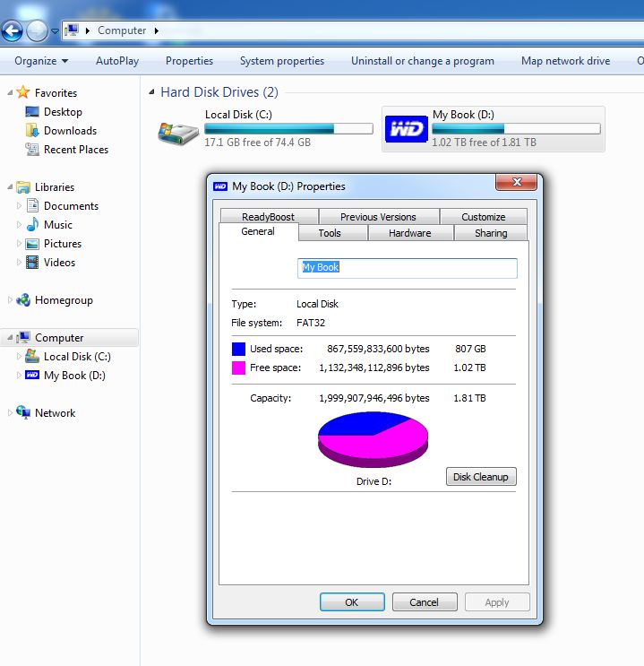
Task: Switch to the Hardware tab
Action: 409,233
